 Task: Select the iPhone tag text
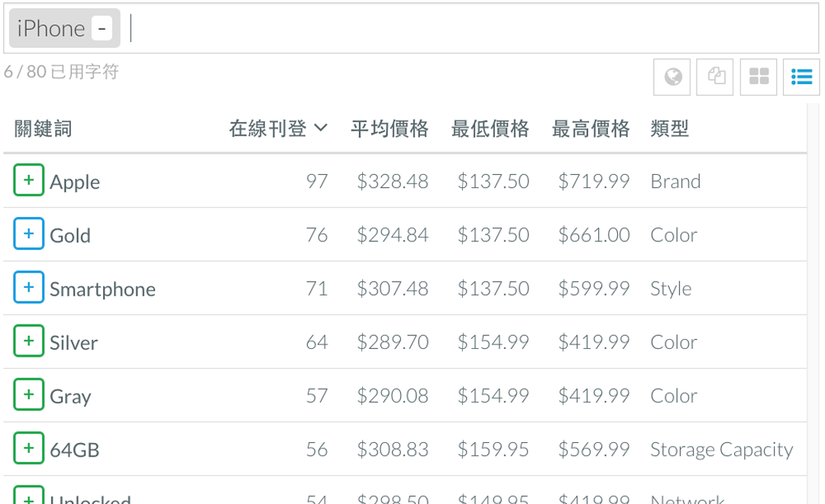(51, 28)
